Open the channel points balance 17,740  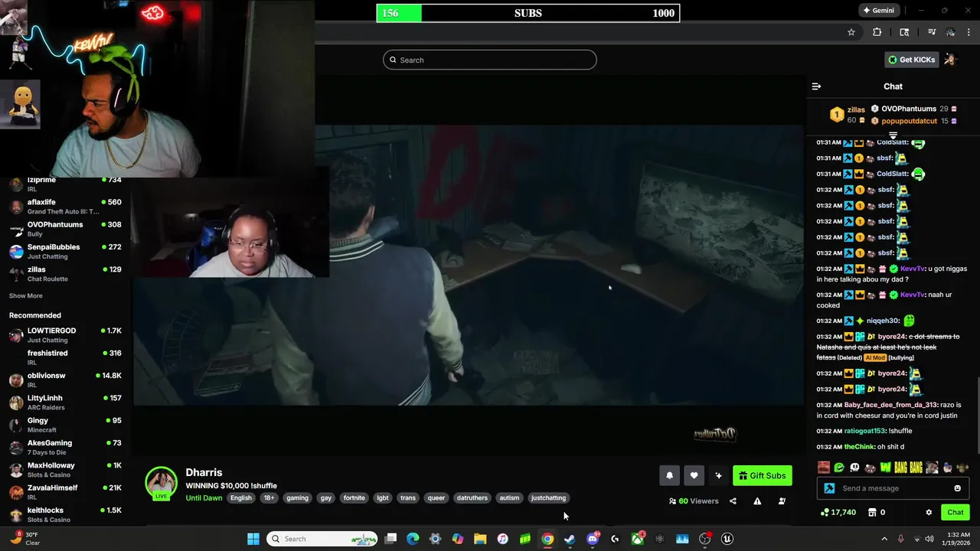click(x=838, y=512)
